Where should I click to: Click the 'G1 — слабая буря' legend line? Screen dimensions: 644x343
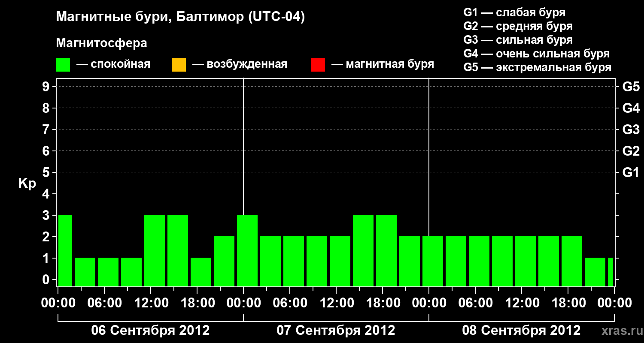pyautogui.click(x=514, y=12)
